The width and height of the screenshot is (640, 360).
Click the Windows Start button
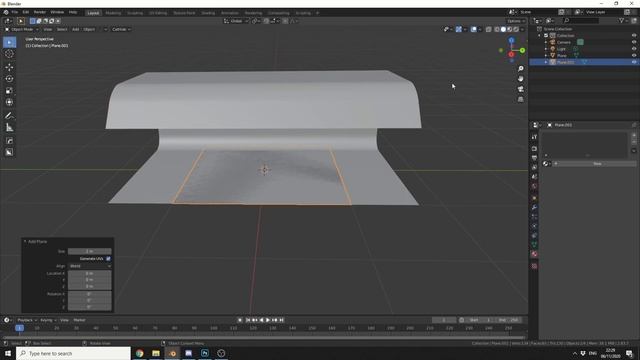8,353
